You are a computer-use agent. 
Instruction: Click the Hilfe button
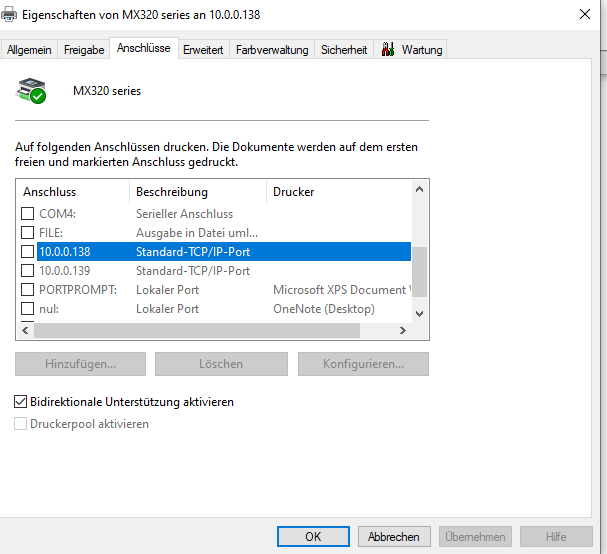pos(556,537)
